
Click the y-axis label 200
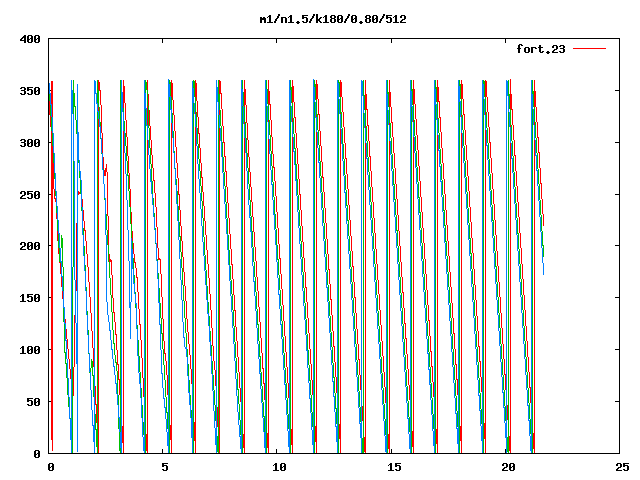pyautogui.click(x=30, y=246)
